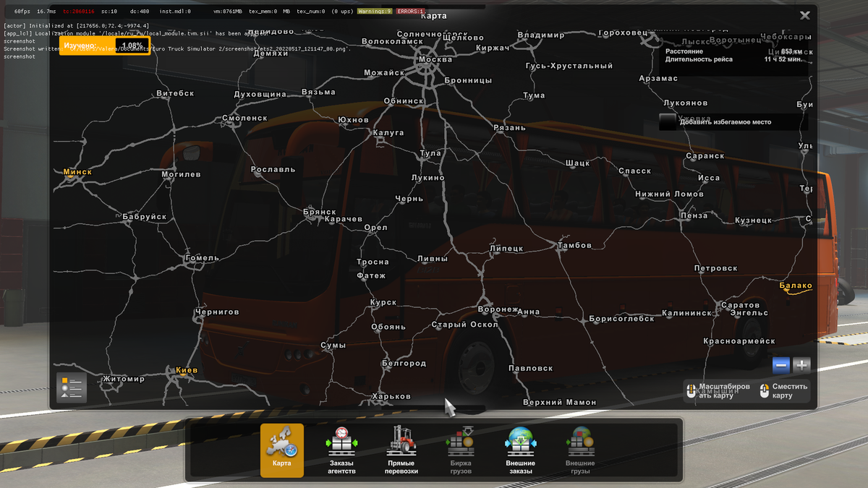Click the ERRORS:1 console indicator

[x=410, y=12]
